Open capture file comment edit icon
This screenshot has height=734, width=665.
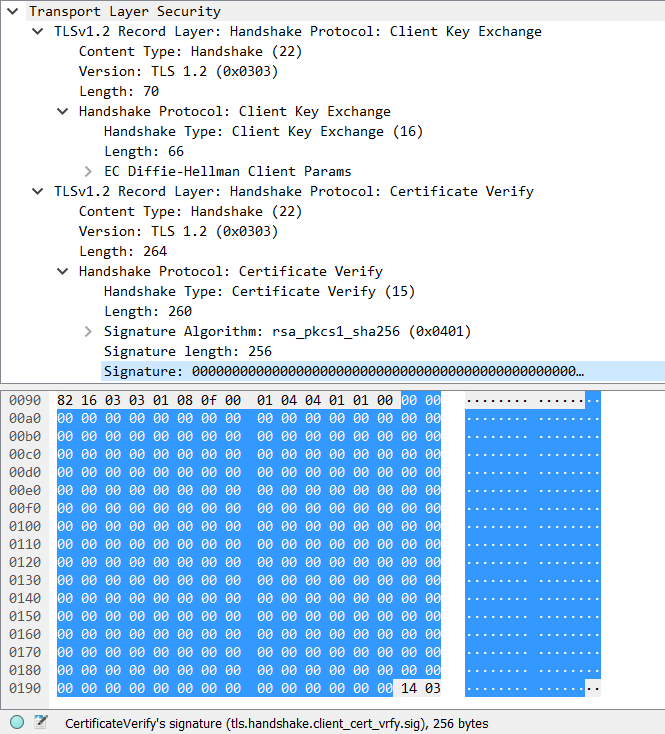[x=41, y=722]
